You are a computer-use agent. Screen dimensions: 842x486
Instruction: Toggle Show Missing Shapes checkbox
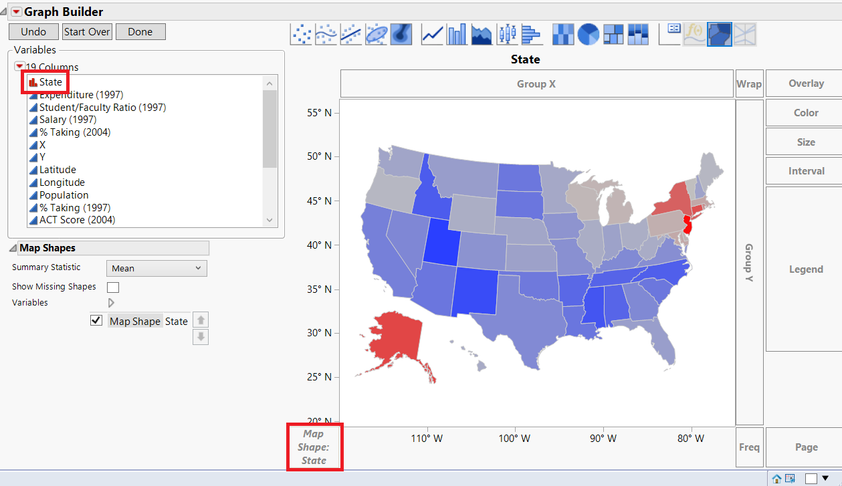click(x=113, y=287)
